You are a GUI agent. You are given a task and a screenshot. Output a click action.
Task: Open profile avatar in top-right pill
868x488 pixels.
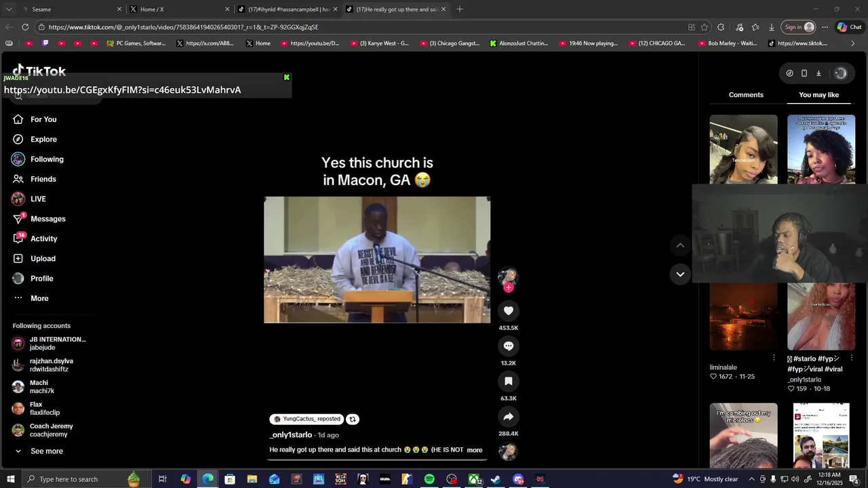[x=840, y=73]
